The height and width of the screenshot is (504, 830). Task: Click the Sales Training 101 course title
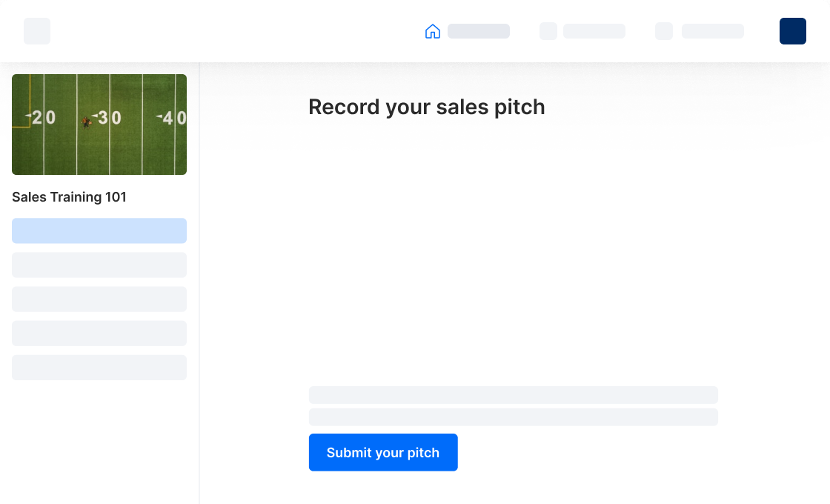pyautogui.click(x=69, y=197)
